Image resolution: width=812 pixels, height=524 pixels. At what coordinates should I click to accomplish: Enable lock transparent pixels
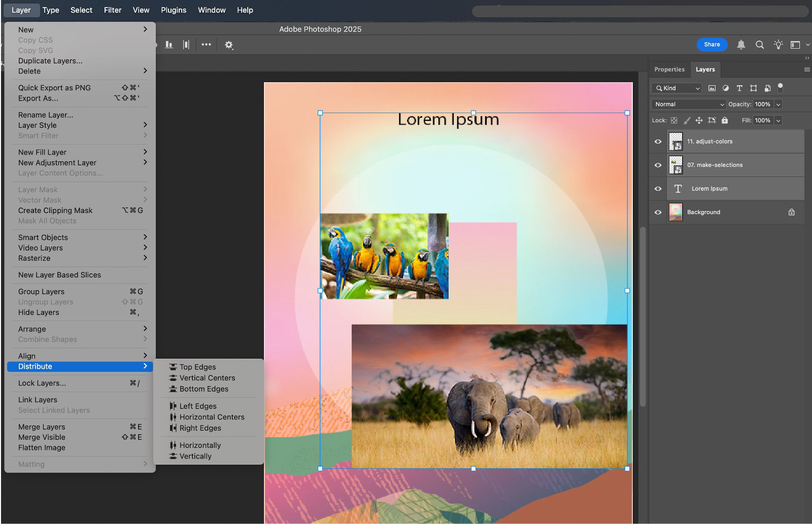pos(674,121)
